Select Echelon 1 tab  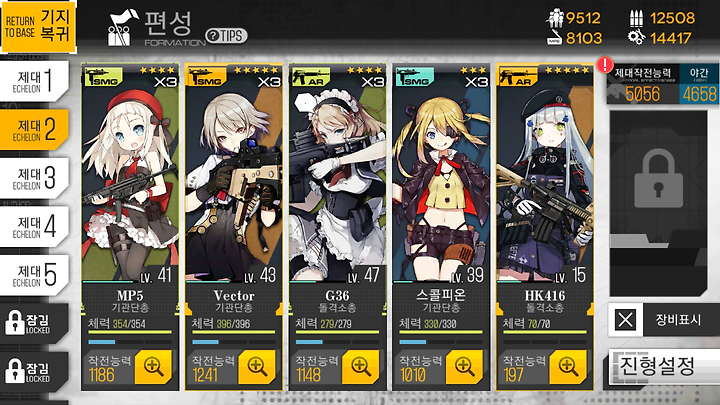[35, 81]
